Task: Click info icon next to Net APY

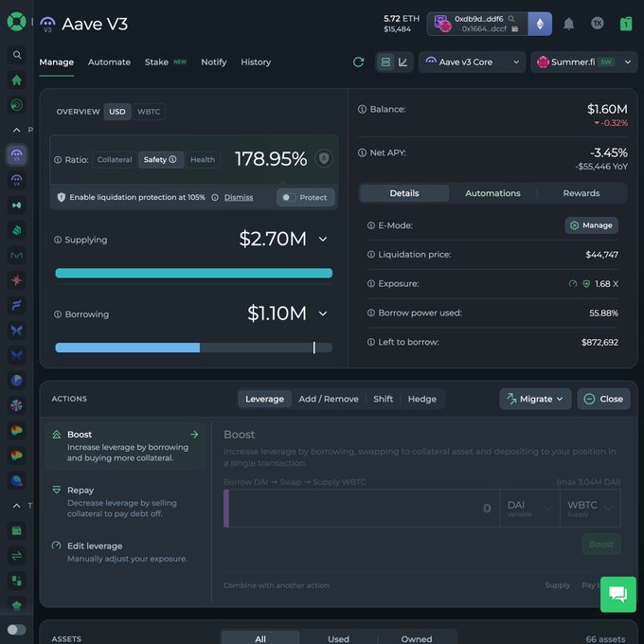Action: tap(362, 152)
